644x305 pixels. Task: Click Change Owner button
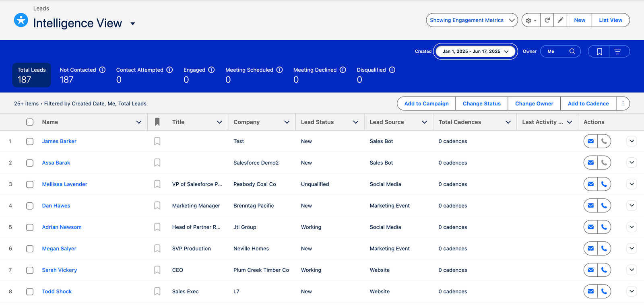[534, 103]
